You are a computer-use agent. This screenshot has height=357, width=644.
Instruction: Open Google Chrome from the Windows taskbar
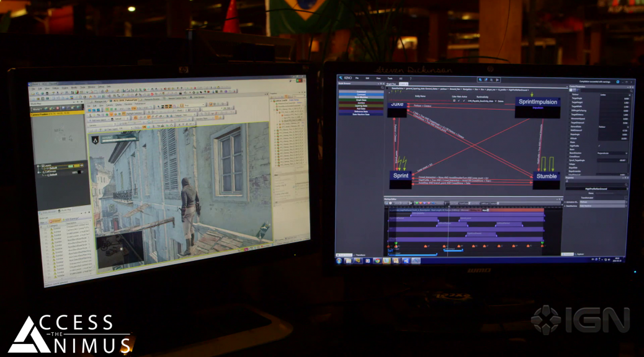coord(377,260)
